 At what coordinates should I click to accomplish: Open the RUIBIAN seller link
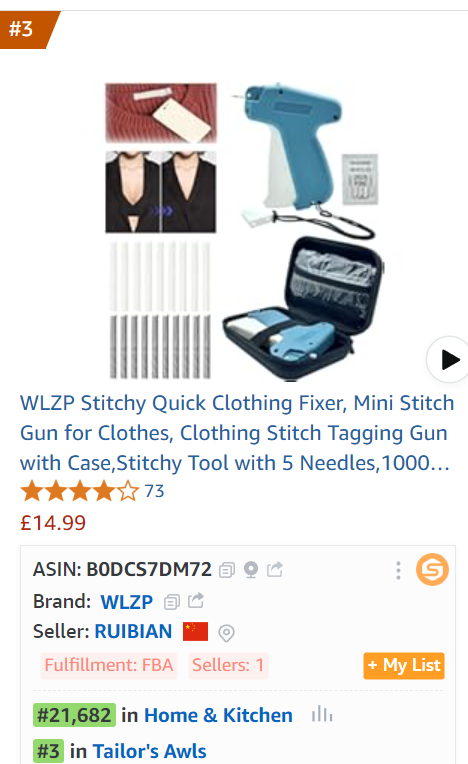133,631
